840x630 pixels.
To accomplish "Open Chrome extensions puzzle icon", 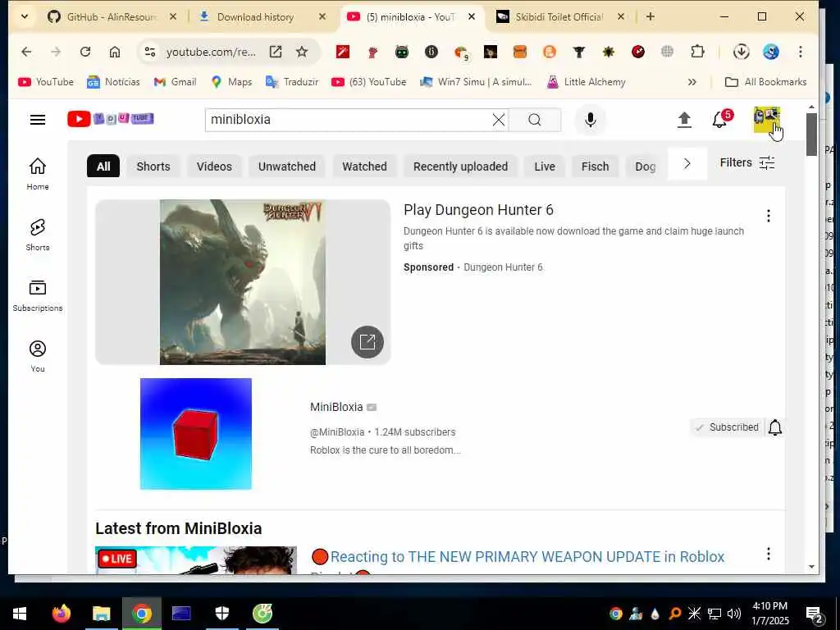I will [697, 52].
